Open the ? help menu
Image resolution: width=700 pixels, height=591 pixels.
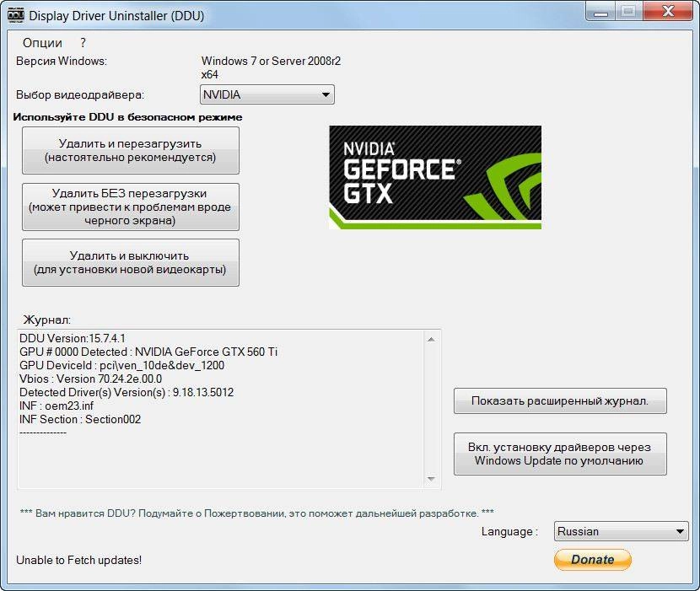click(83, 43)
